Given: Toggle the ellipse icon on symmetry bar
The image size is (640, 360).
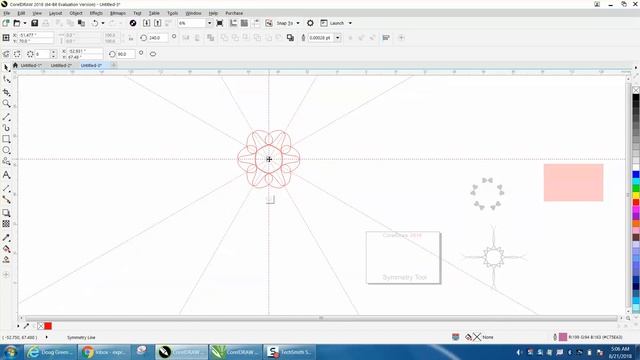Looking at the screenshot, I should [x=153, y=54].
